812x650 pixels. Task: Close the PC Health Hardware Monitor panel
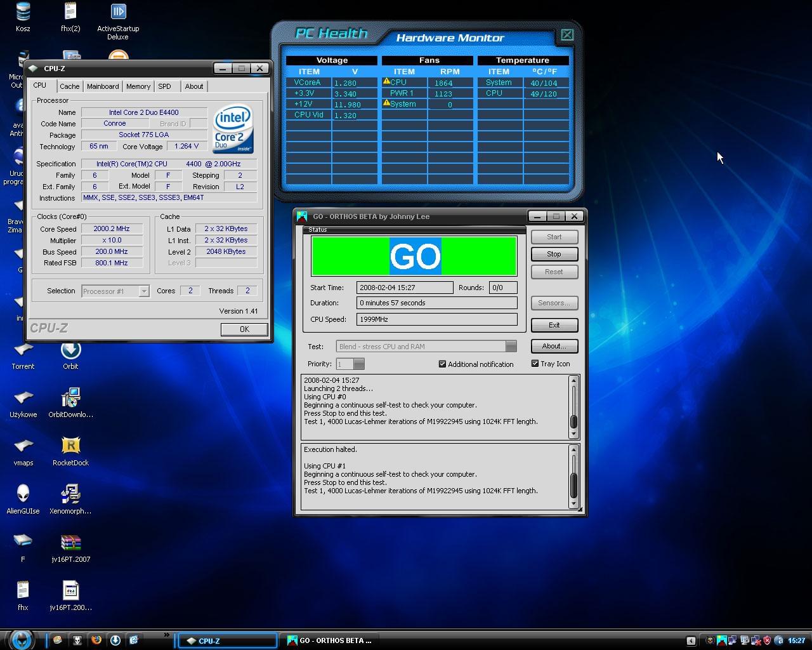click(x=567, y=35)
